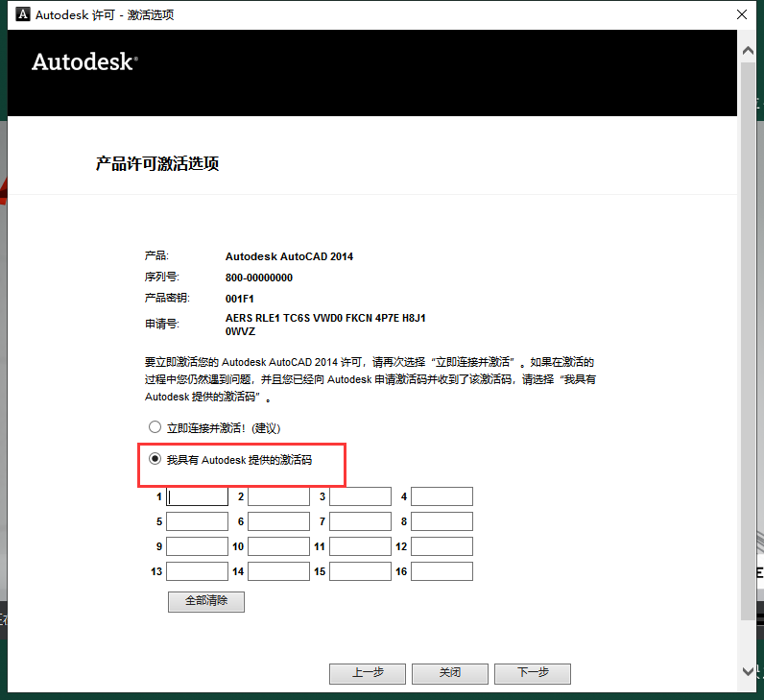Click activation code field 11
764x700 pixels.
tap(360, 546)
